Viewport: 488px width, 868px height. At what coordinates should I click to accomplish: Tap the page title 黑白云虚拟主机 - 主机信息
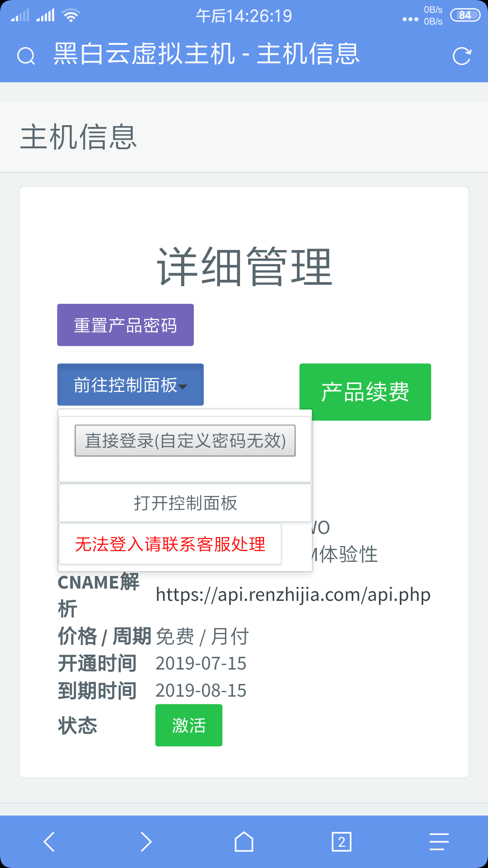click(x=206, y=54)
